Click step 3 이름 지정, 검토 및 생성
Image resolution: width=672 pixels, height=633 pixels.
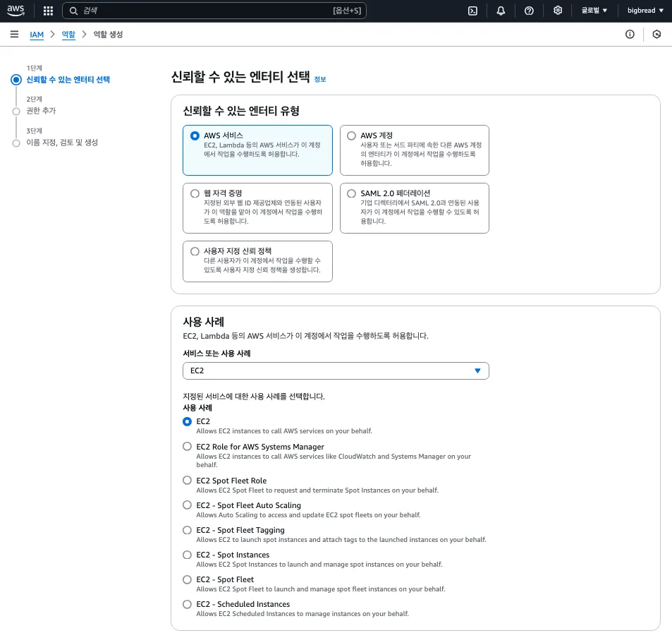[62, 143]
